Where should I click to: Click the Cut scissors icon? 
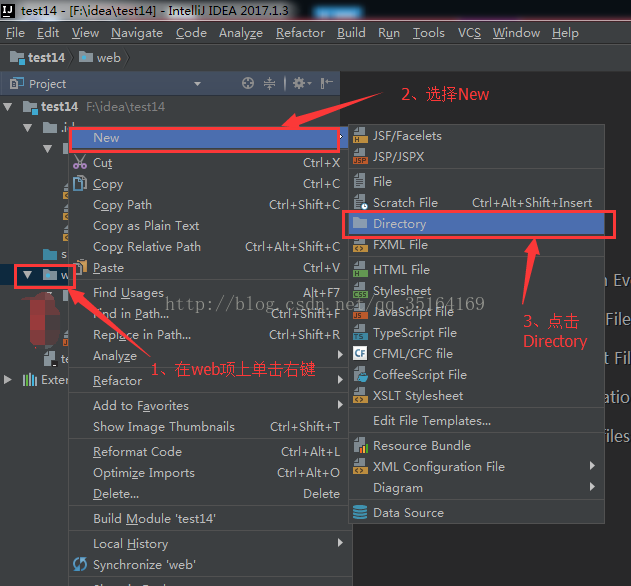click(80, 162)
